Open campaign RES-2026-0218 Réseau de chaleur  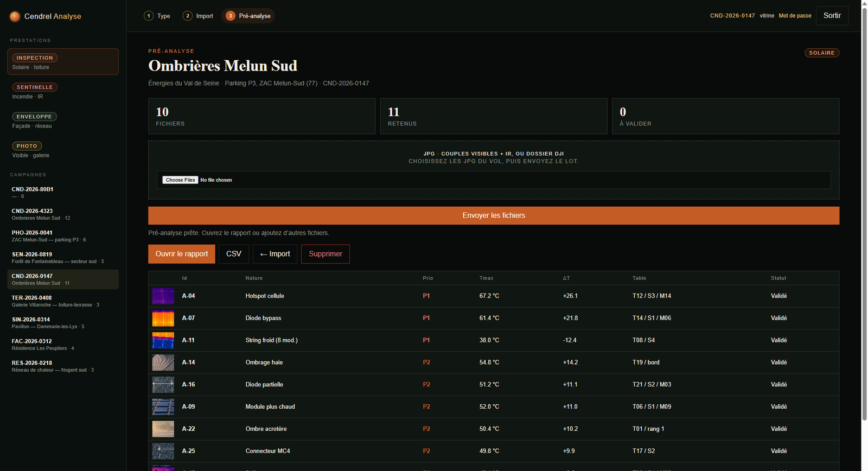63,366
